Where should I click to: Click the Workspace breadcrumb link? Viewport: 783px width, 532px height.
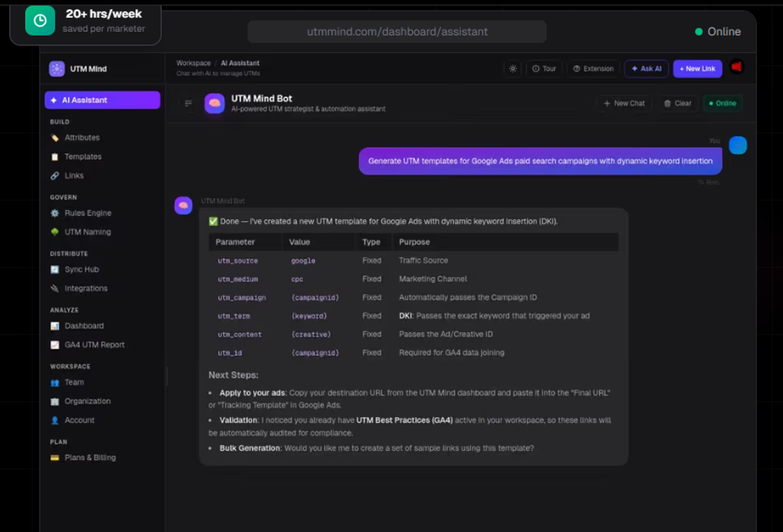click(x=193, y=63)
